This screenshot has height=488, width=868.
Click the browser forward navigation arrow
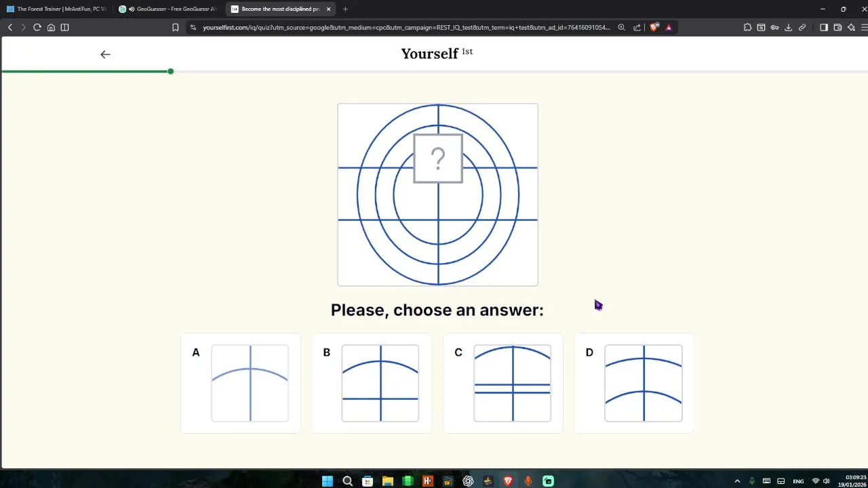point(23,27)
